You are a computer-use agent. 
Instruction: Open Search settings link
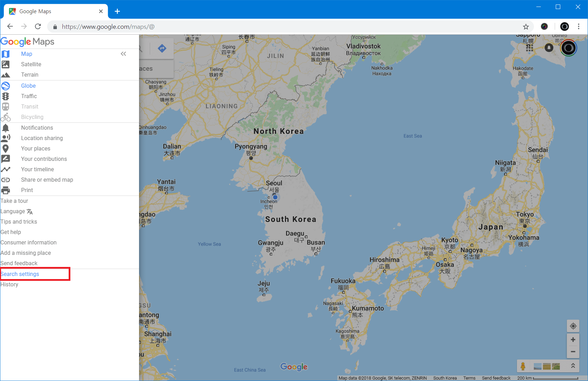20,274
